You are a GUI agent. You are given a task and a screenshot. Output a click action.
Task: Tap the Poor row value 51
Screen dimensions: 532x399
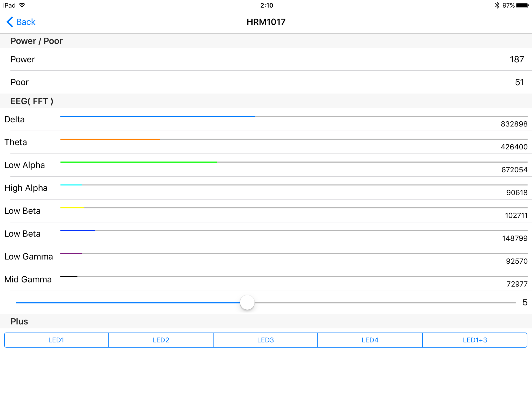pos(519,82)
